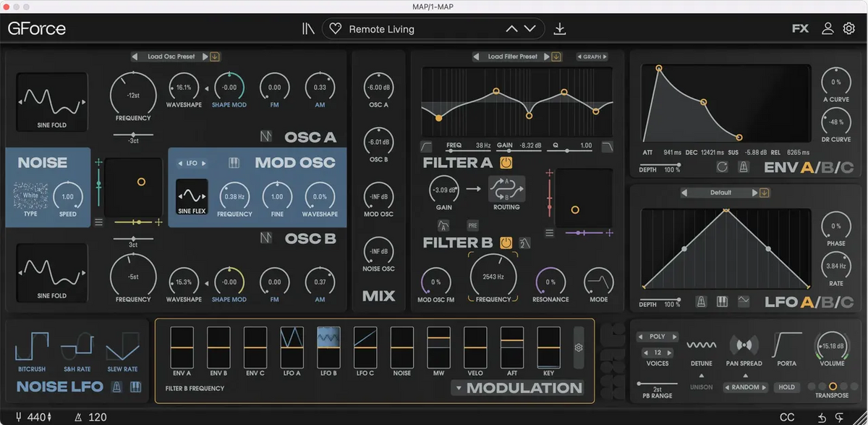This screenshot has width=868, height=425.
Task: Switch to ENV C tab
Action: pyautogui.click(x=846, y=168)
